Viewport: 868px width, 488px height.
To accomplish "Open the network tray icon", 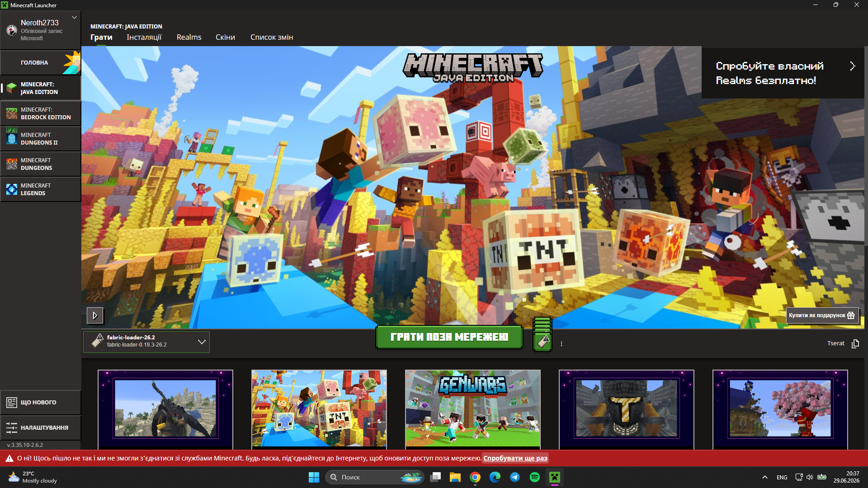I will pos(799,477).
